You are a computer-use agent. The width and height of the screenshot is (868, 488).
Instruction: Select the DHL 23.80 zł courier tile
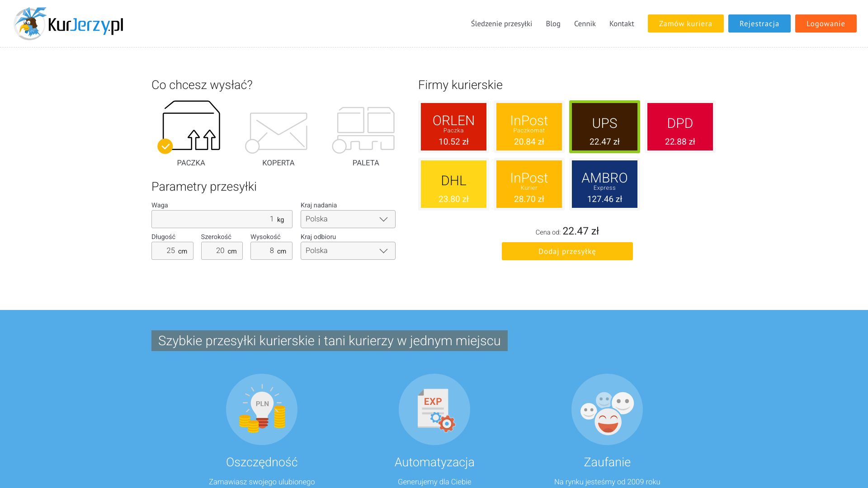coord(453,184)
